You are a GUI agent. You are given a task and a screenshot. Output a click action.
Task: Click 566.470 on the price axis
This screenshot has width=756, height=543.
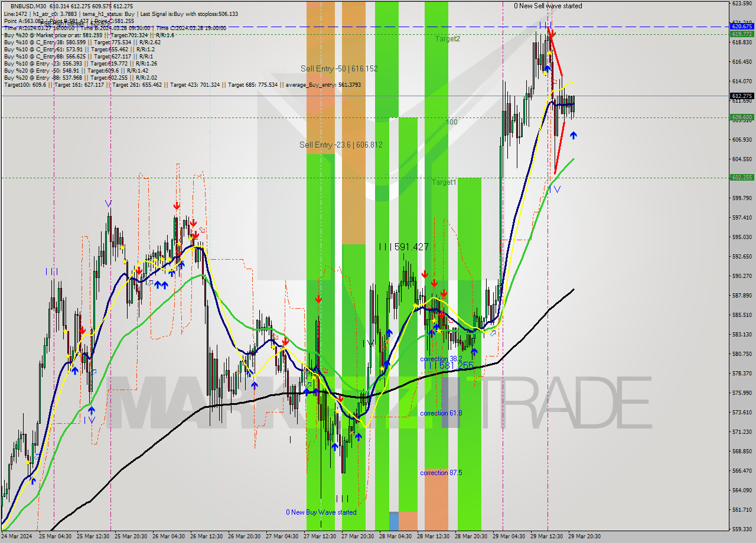(742, 470)
